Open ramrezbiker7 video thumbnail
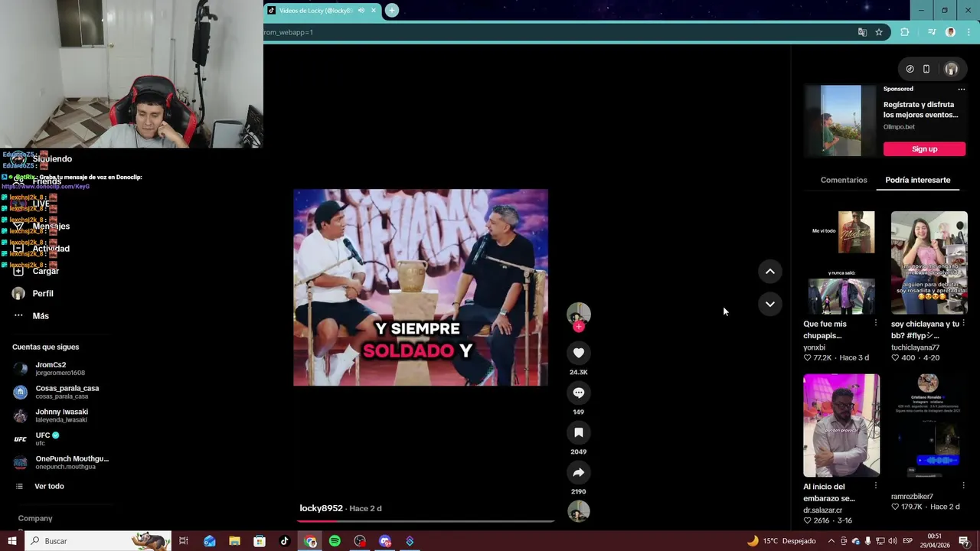 (x=929, y=425)
